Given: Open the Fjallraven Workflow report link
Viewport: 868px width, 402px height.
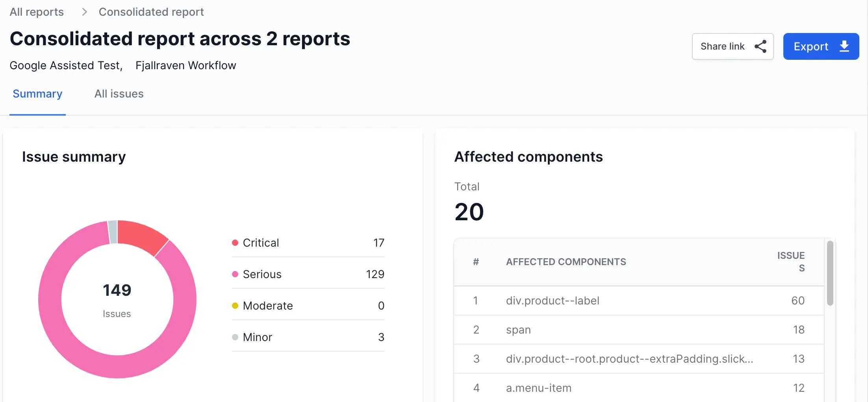Looking at the screenshot, I should point(185,65).
